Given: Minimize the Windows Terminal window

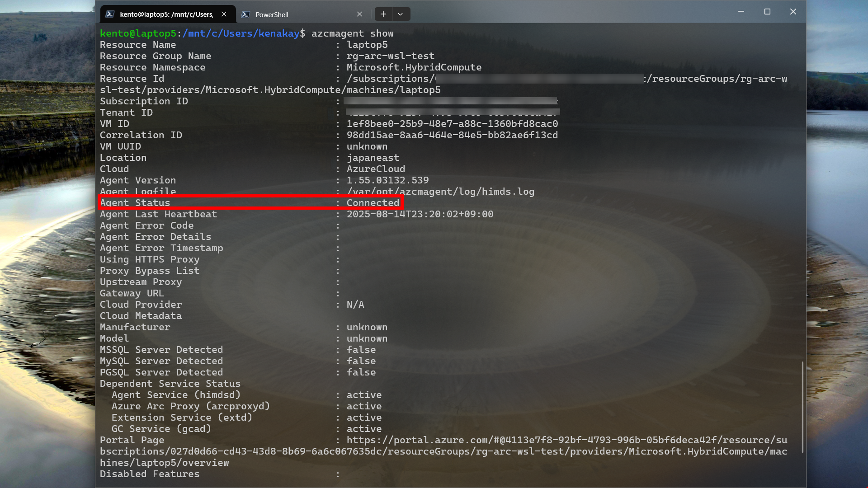Looking at the screenshot, I should tap(741, 12).
